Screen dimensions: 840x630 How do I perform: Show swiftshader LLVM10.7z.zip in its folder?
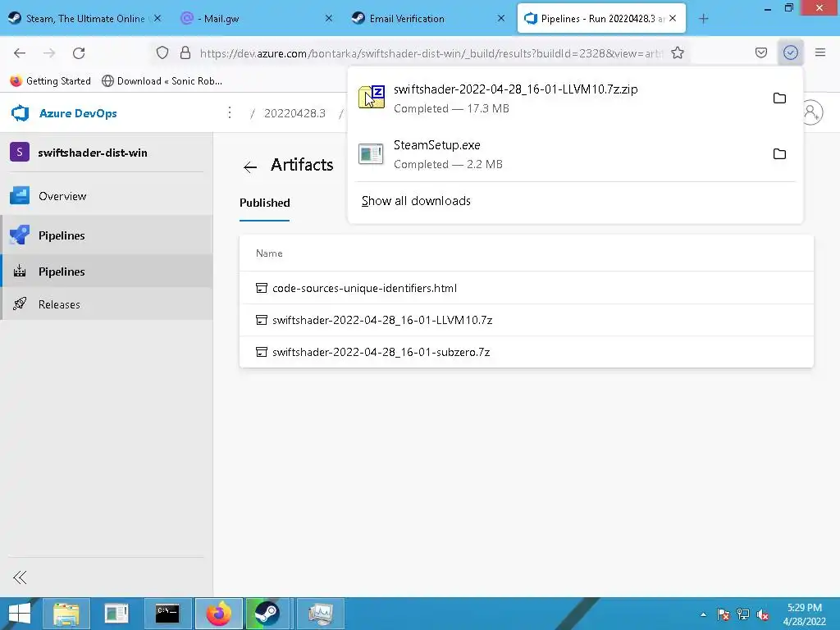pos(779,98)
